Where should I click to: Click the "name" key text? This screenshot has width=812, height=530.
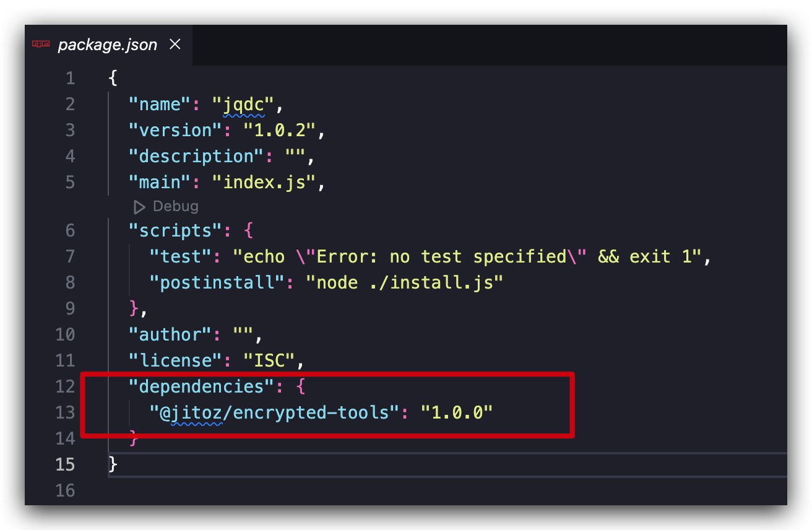(x=160, y=105)
